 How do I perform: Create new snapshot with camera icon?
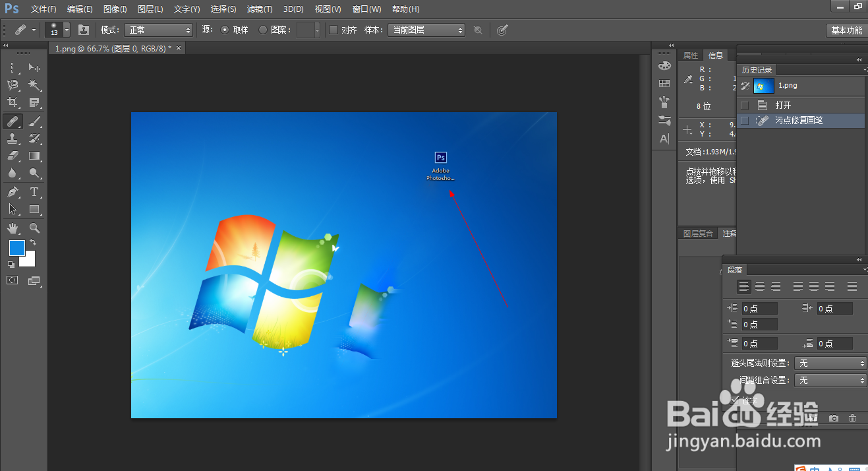[x=834, y=418]
